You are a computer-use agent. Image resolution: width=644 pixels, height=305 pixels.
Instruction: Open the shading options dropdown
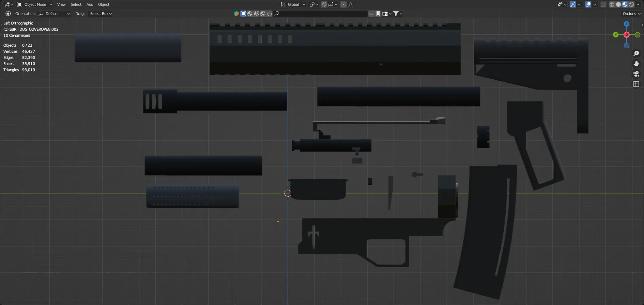[638, 4]
